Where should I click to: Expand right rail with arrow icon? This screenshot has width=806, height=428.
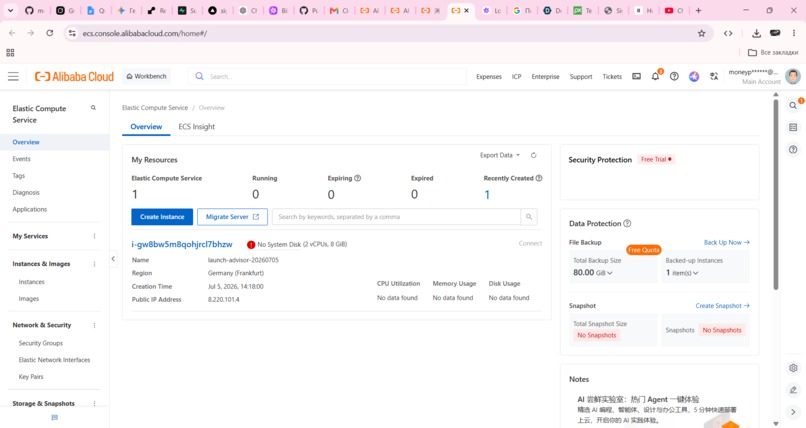(x=793, y=412)
